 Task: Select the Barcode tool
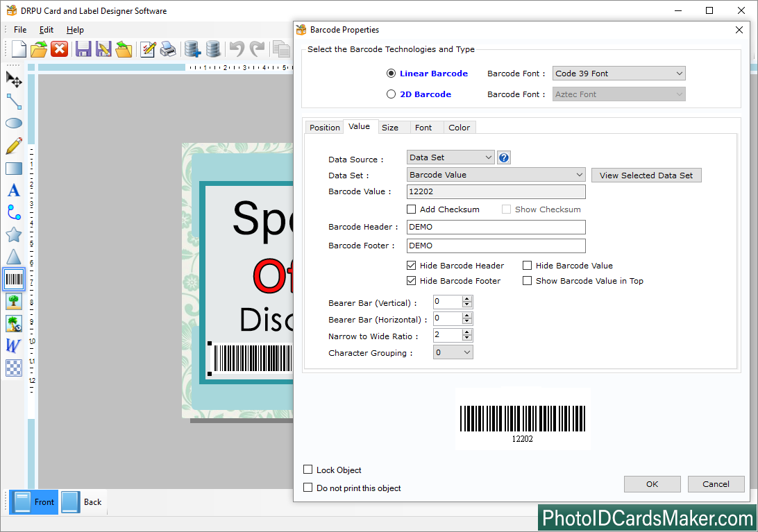point(14,280)
